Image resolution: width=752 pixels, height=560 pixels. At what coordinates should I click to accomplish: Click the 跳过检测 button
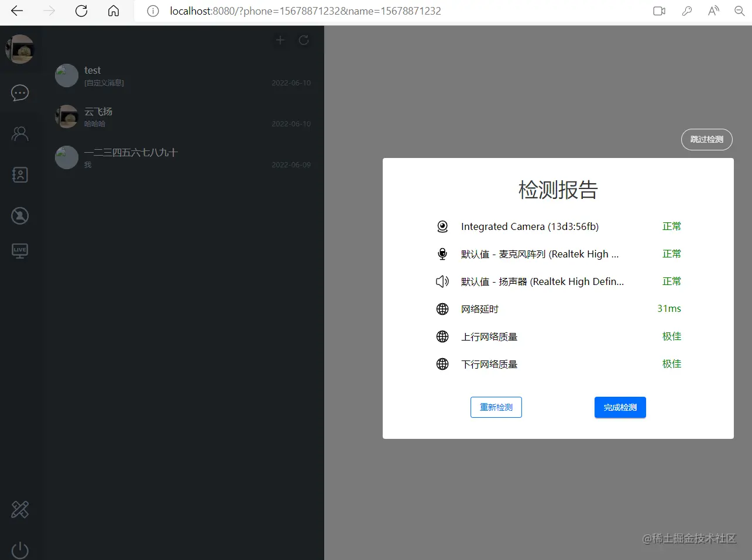click(706, 139)
